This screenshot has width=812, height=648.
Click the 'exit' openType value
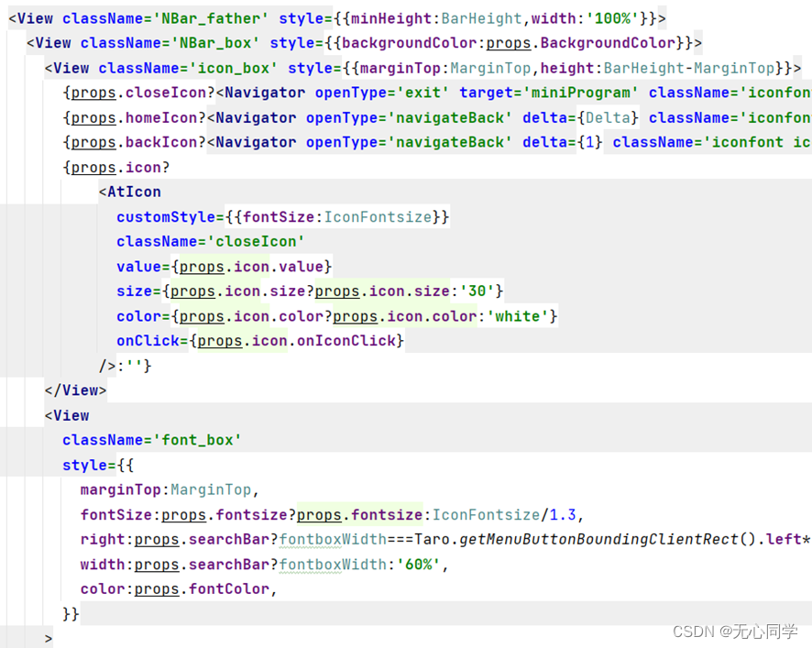(x=423, y=93)
